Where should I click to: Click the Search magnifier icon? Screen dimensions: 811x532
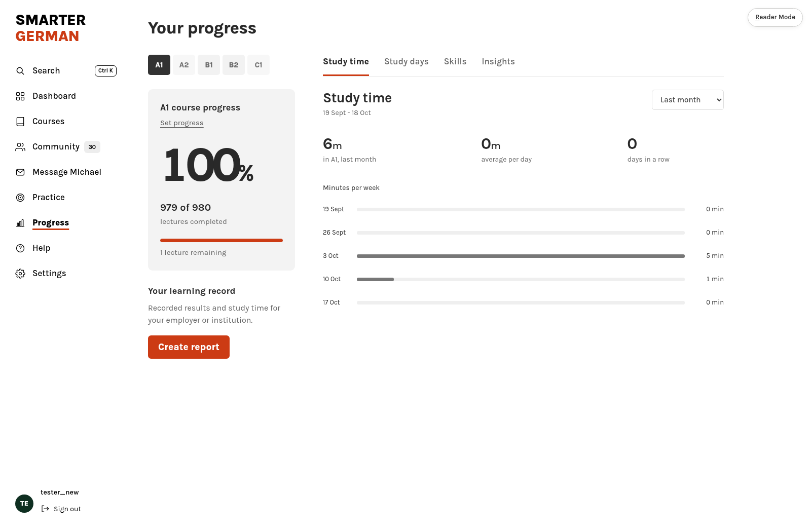[x=20, y=71]
